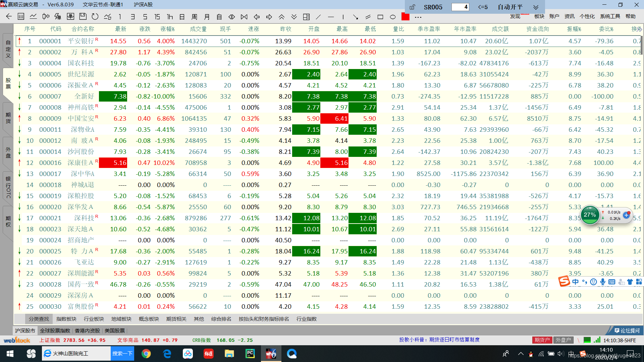Open the quote list view icon
Viewport: 644px width, 362px height.
click(21, 16)
